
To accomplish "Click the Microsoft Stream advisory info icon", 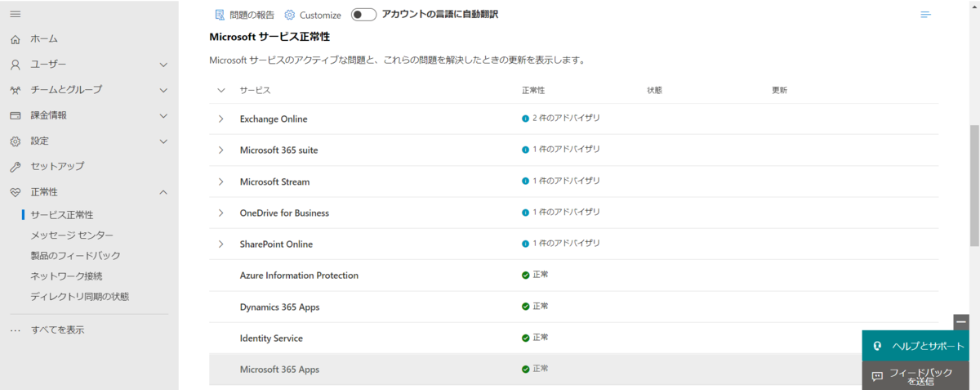I will pyautogui.click(x=525, y=181).
